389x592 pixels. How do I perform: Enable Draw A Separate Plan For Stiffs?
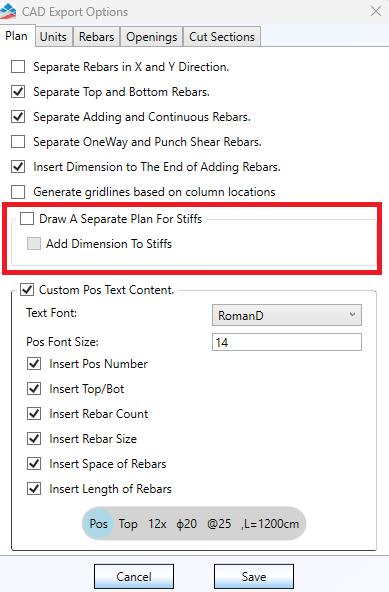point(27,219)
